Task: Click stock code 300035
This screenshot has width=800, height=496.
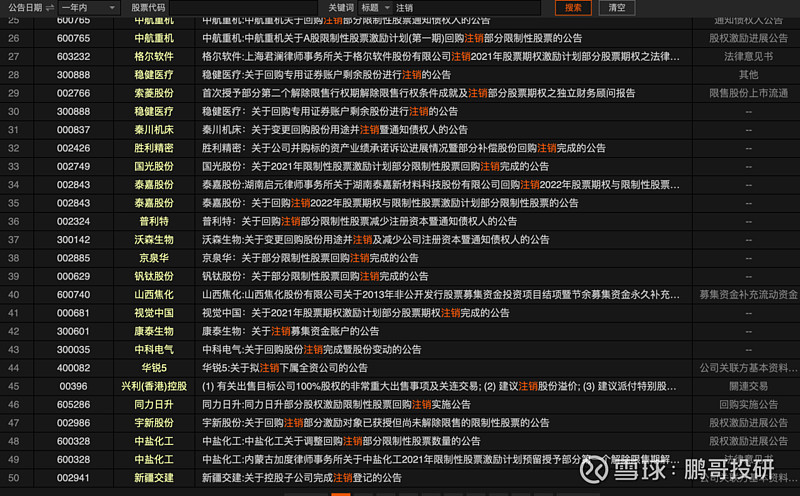Action: [73, 351]
